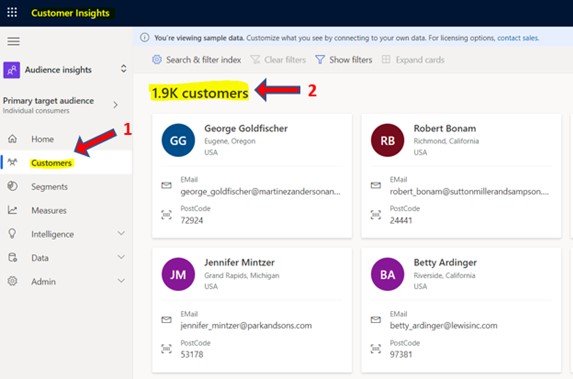Click the 1.9K customers heading
This screenshot has width=573, height=379.
coord(200,93)
